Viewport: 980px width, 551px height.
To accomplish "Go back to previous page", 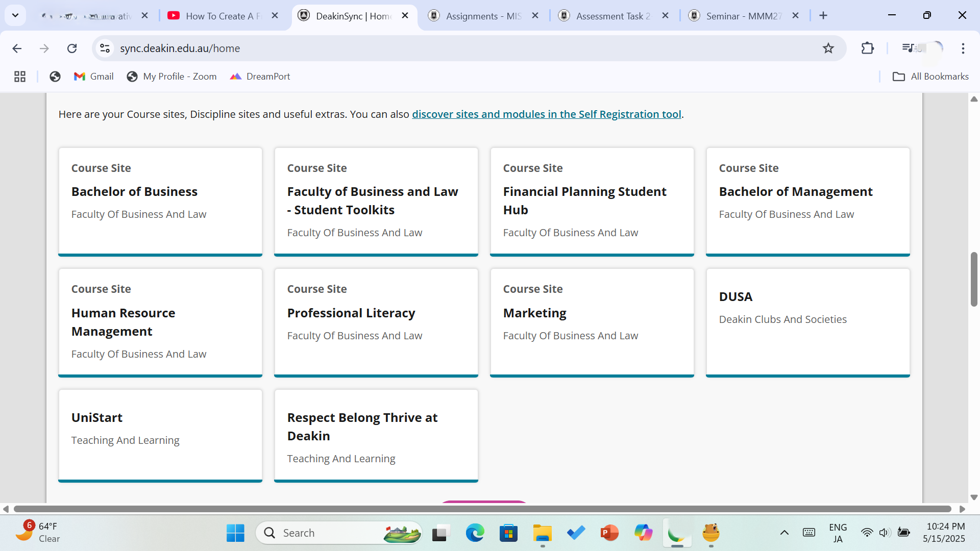I will (17, 48).
